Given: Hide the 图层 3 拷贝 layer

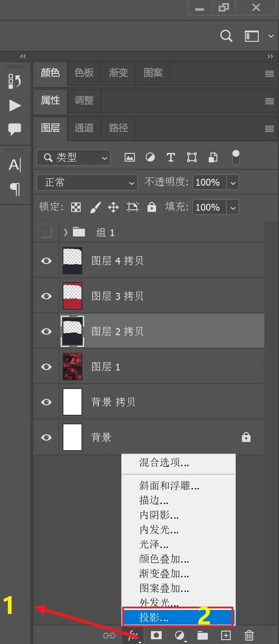Looking at the screenshot, I should 46,296.
